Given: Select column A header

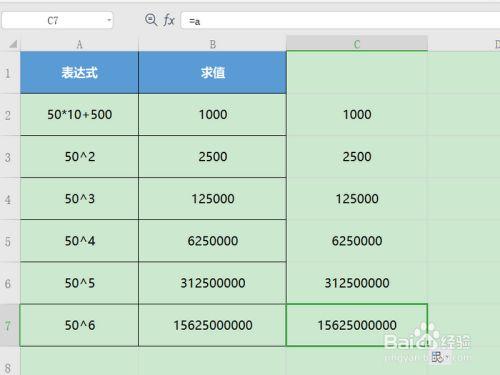Looking at the screenshot, I should coord(79,44).
